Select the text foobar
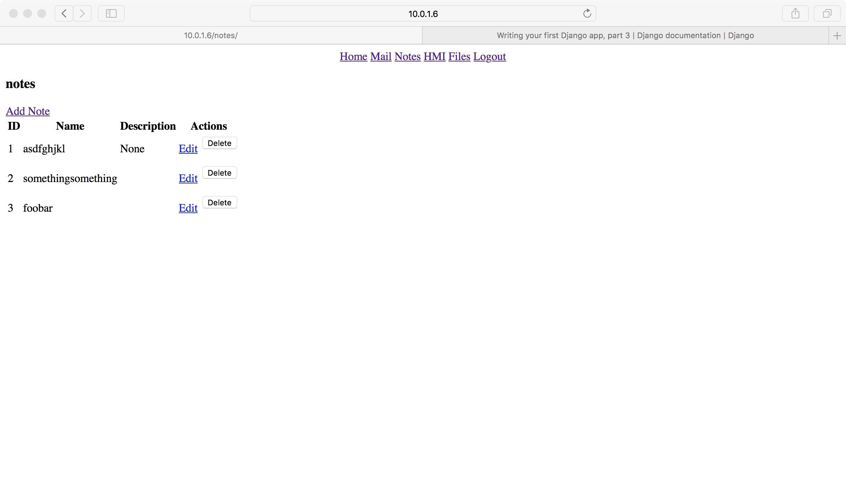Screen dimensions: 846x504 coord(38,208)
